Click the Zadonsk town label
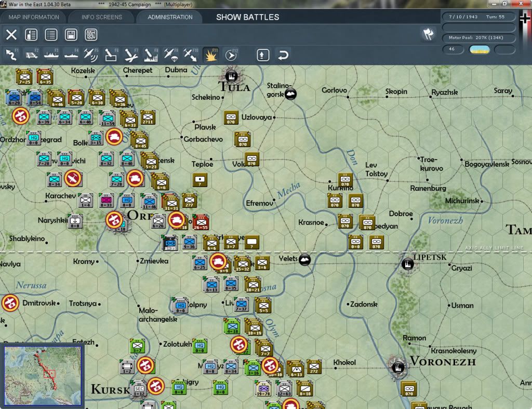The image size is (532, 409). tap(364, 304)
